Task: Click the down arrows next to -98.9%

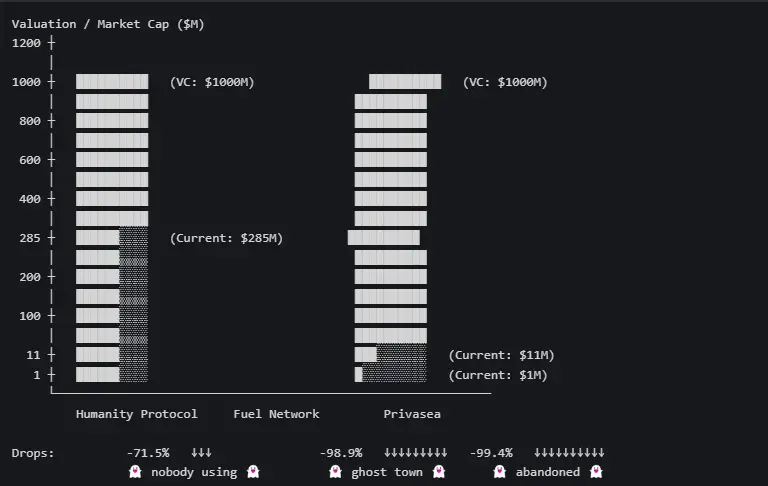Action: pos(415,453)
